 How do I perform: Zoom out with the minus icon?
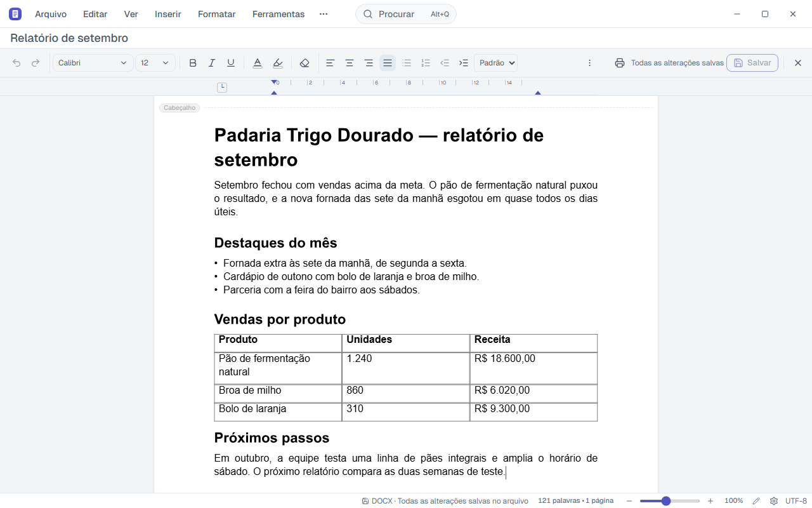tap(629, 501)
